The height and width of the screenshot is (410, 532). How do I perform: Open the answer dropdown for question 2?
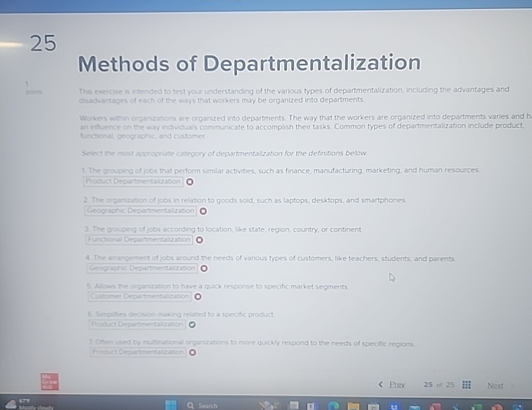click(139, 211)
